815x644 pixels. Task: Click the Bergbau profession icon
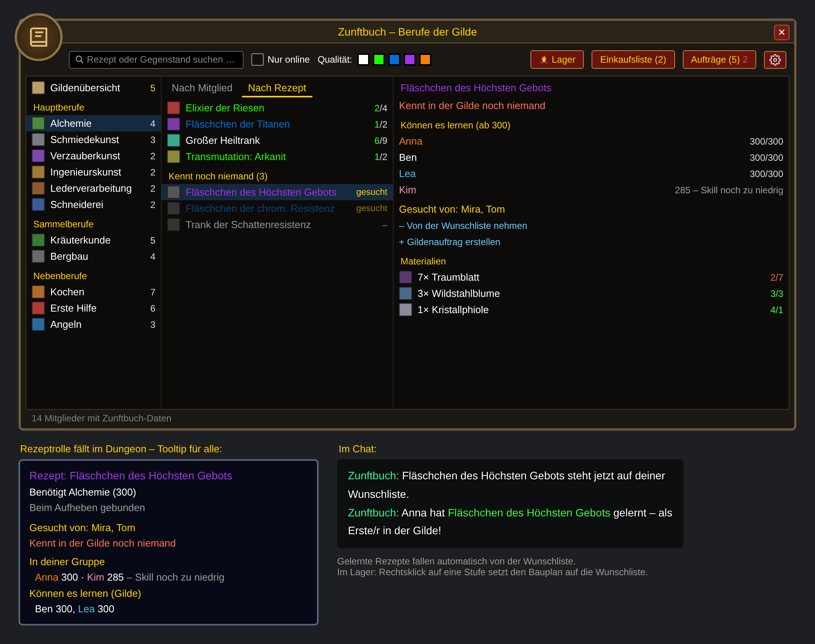pos(38,256)
